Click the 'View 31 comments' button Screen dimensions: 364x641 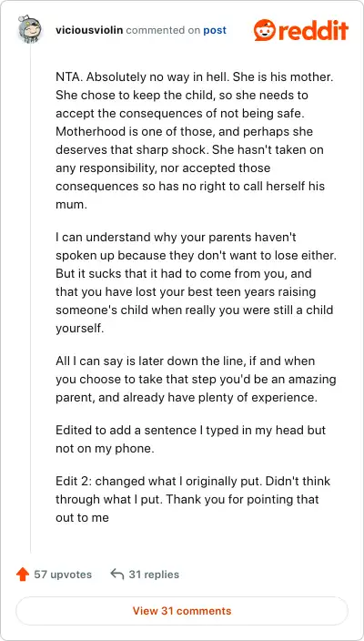click(x=182, y=611)
